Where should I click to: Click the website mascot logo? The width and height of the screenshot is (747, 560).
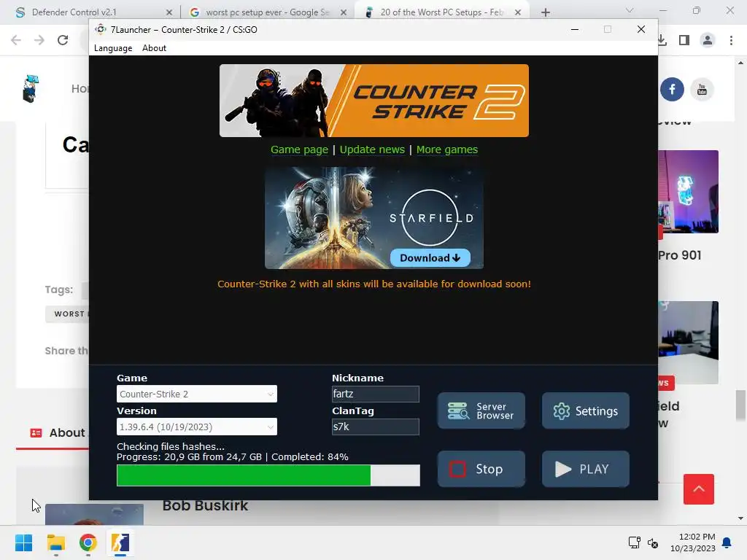click(x=31, y=88)
